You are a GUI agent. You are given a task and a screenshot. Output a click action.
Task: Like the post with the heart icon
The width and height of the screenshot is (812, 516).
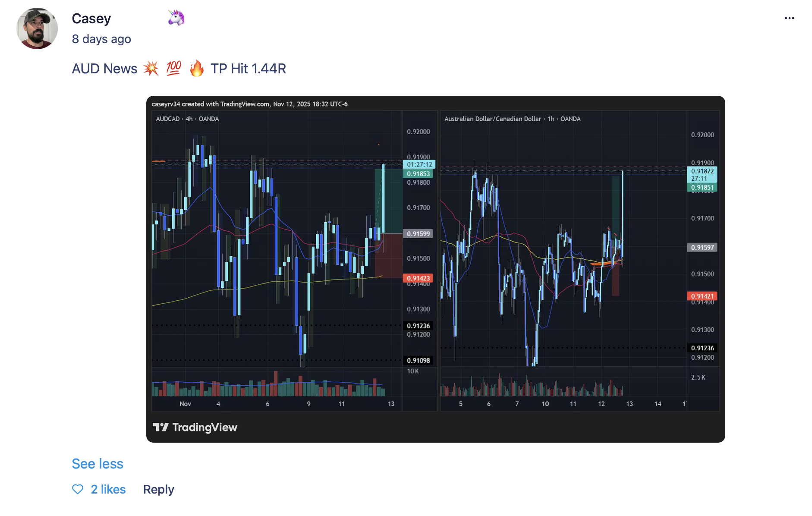78,489
